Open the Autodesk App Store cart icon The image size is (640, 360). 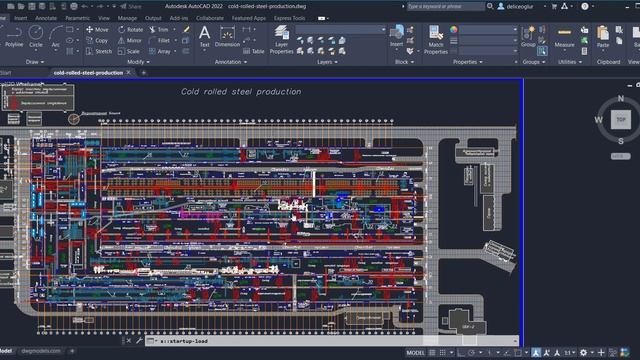(x=554, y=6)
